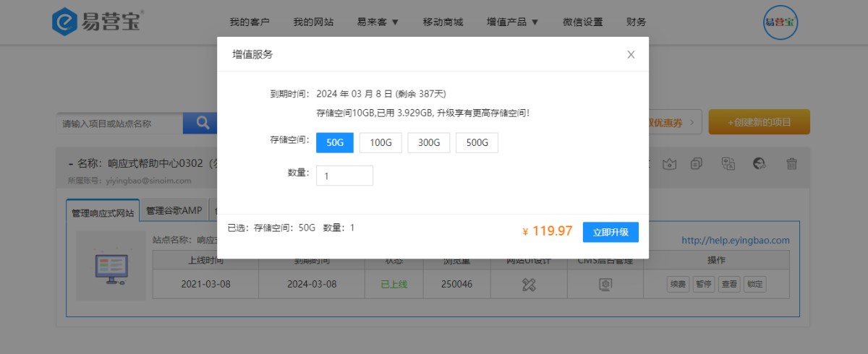Click the language translation icon
The width and height of the screenshot is (868, 354).
coord(728,164)
